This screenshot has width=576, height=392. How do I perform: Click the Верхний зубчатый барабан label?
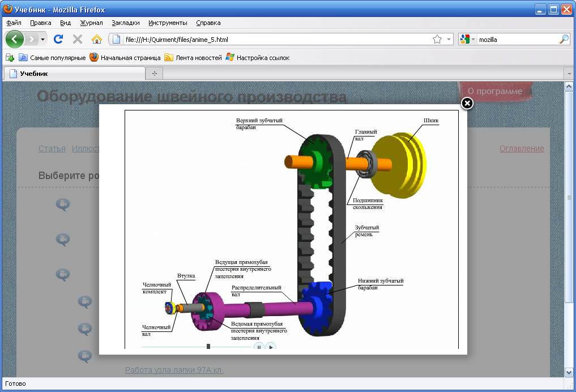pyautogui.click(x=259, y=124)
